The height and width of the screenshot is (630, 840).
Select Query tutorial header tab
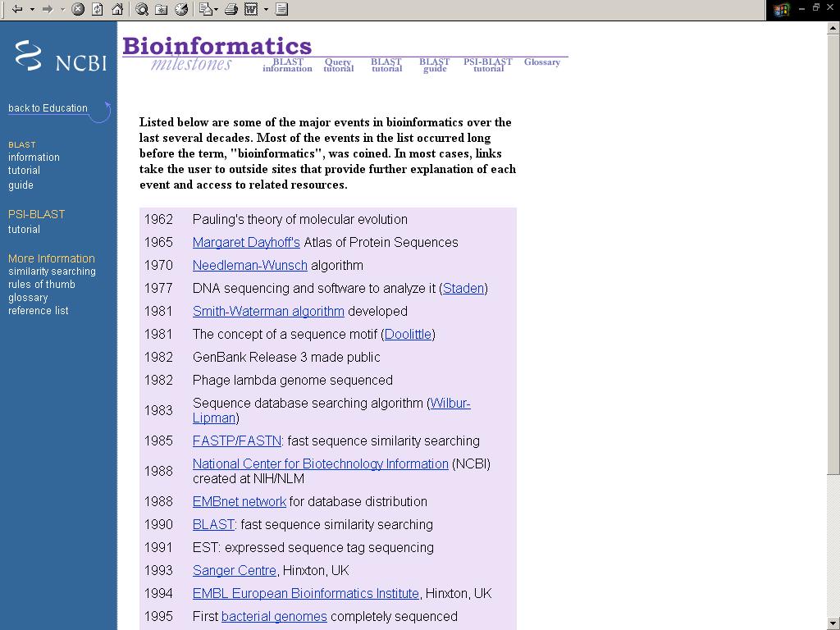pos(339,65)
